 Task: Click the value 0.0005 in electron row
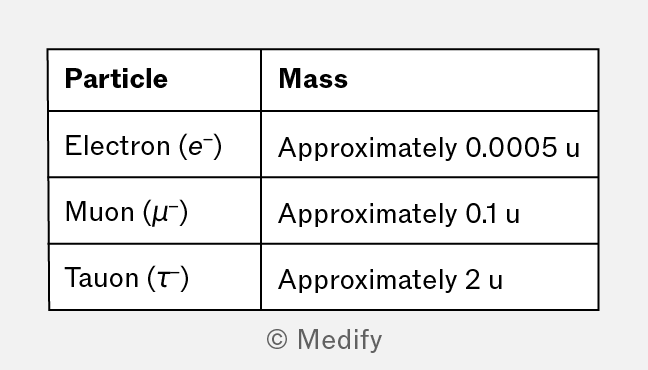[x=511, y=147]
